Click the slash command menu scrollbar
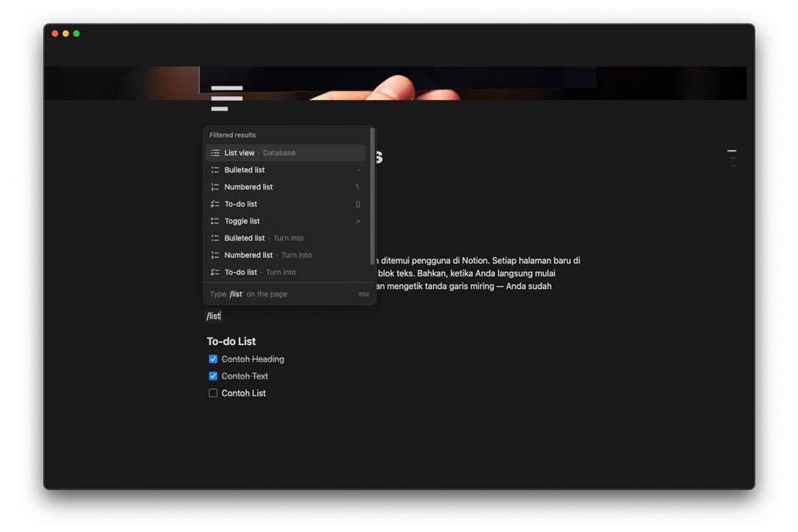Image resolution: width=798 pixels, height=532 pixels. click(372, 196)
